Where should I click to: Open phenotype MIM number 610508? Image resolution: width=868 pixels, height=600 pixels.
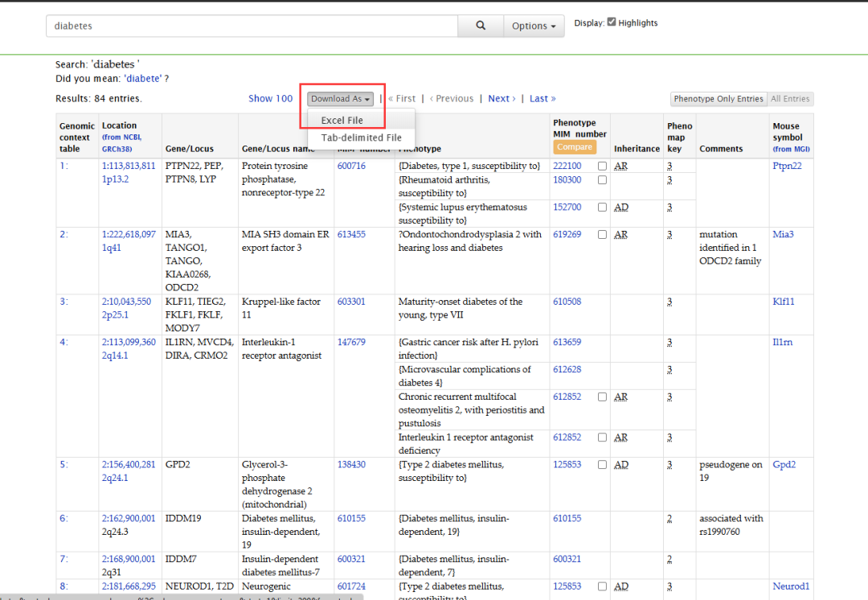tap(567, 302)
